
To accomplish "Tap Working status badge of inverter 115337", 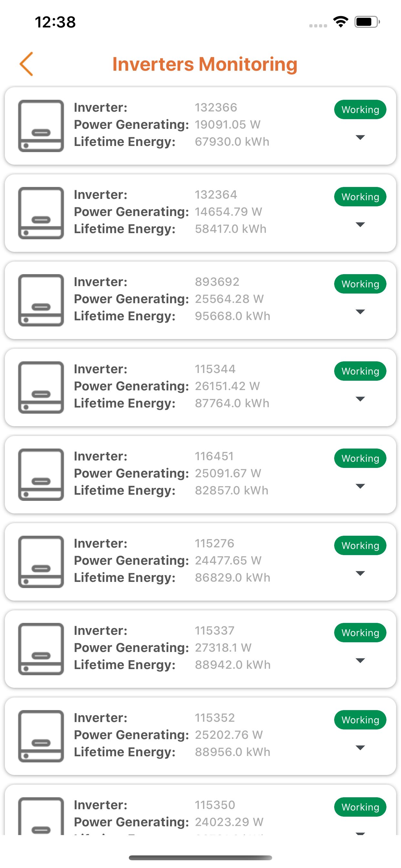I will tap(360, 633).
